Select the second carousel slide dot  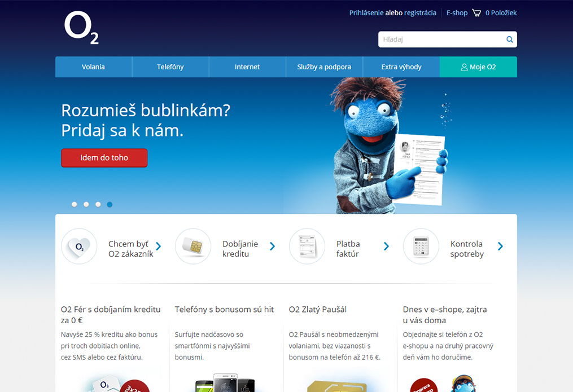pos(86,204)
